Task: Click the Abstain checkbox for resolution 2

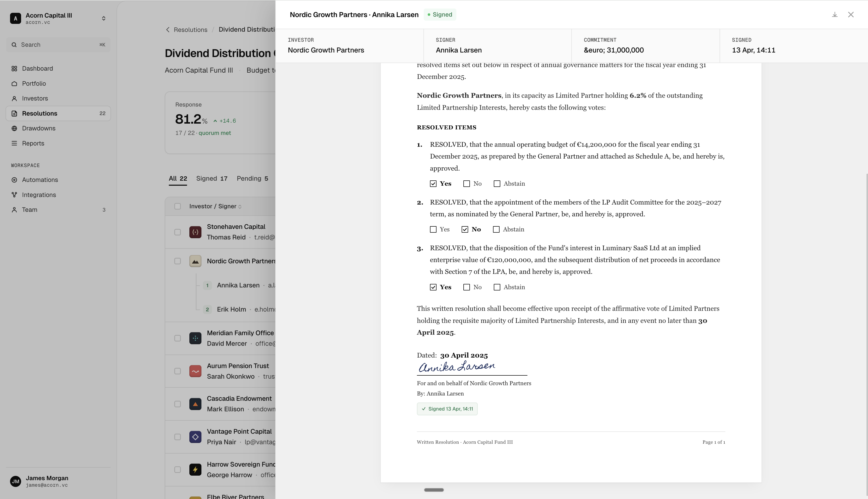Action: pos(496,230)
